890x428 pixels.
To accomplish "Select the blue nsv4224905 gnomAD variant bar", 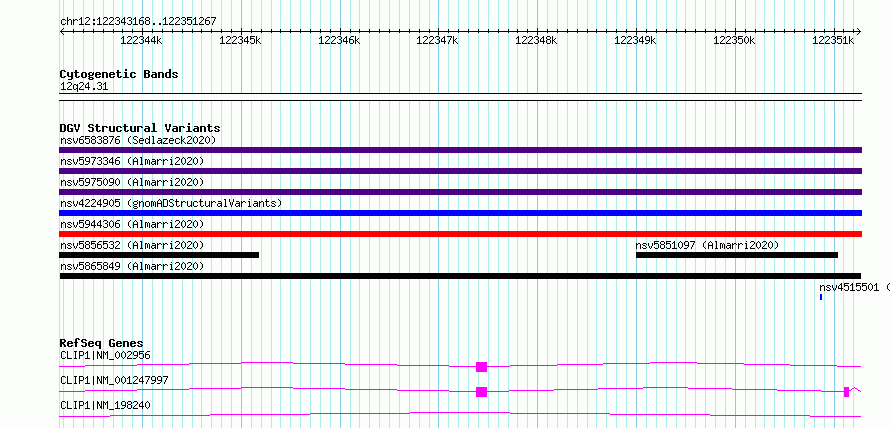I will (x=460, y=213).
